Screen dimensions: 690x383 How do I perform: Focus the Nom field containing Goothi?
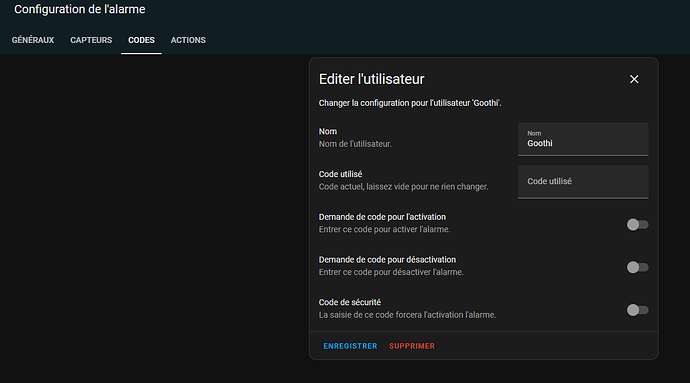583,139
